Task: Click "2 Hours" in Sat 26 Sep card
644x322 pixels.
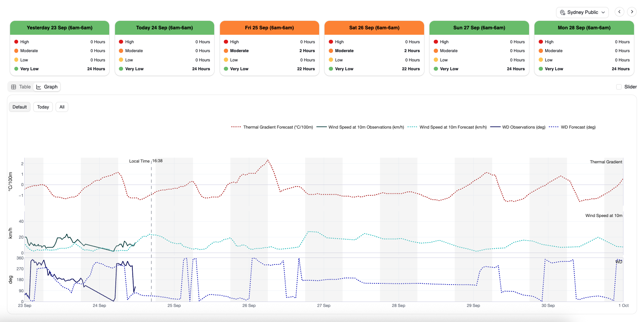Action: [412, 51]
